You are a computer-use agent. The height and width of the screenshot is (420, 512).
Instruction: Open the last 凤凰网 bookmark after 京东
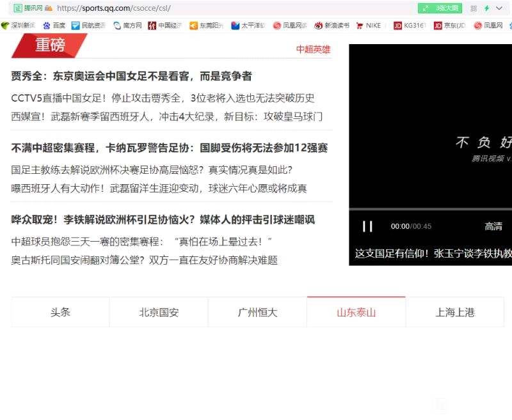488,26
